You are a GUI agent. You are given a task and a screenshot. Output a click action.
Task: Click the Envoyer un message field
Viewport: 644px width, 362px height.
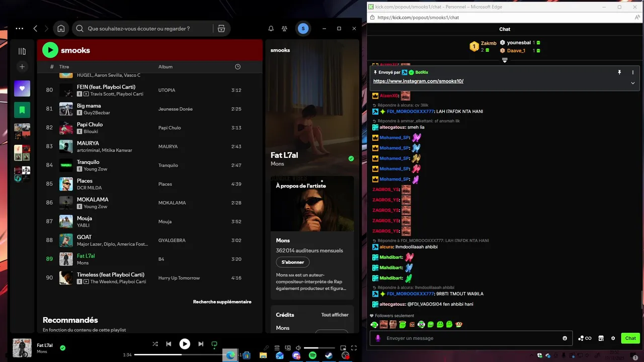(x=471, y=338)
